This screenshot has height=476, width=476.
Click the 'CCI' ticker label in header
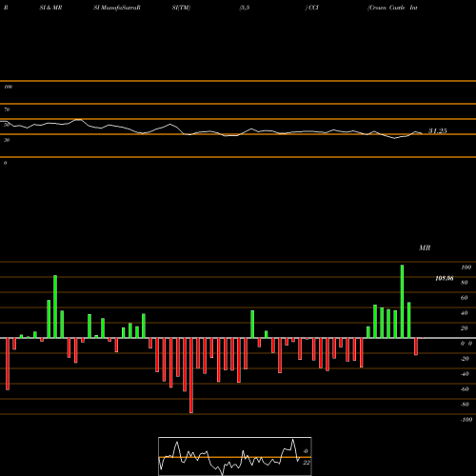click(313, 8)
